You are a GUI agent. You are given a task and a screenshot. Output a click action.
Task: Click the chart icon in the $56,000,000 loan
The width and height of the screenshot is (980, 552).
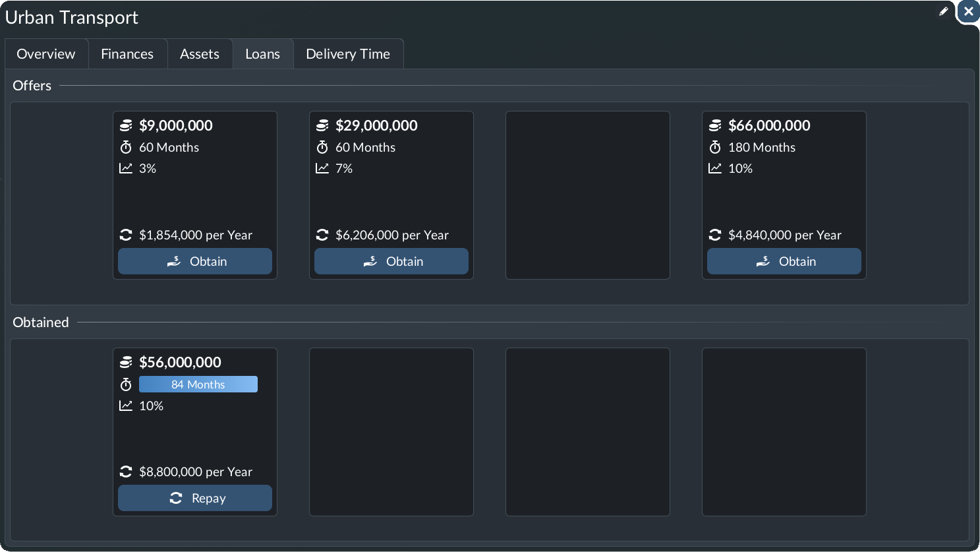(x=126, y=406)
